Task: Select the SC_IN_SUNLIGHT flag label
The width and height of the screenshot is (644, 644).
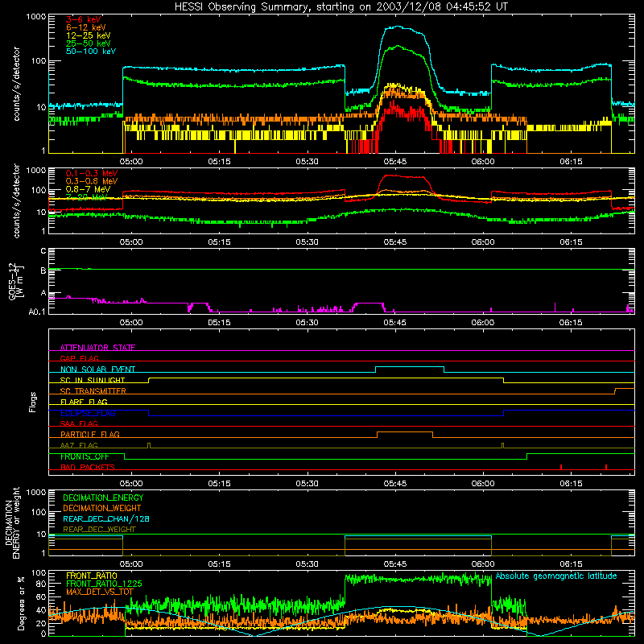Action: (93, 380)
